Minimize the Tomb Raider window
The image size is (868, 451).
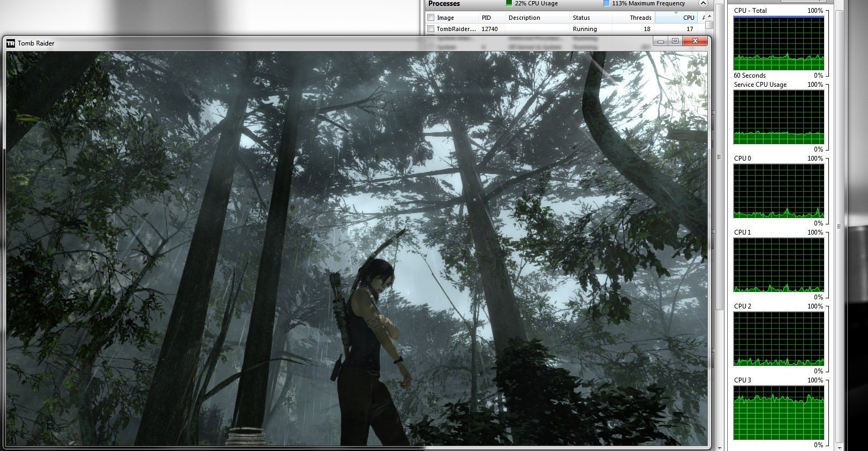pyautogui.click(x=661, y=41)
